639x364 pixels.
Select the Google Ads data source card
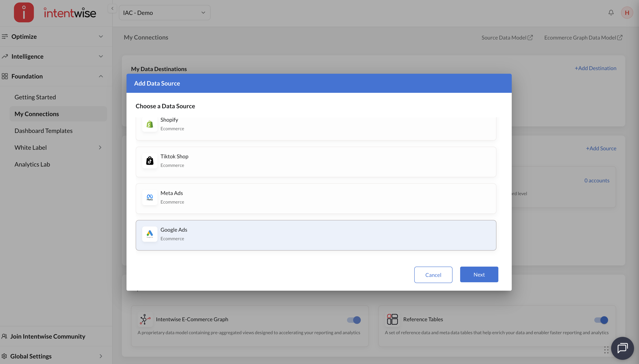[x=316, y=235]
